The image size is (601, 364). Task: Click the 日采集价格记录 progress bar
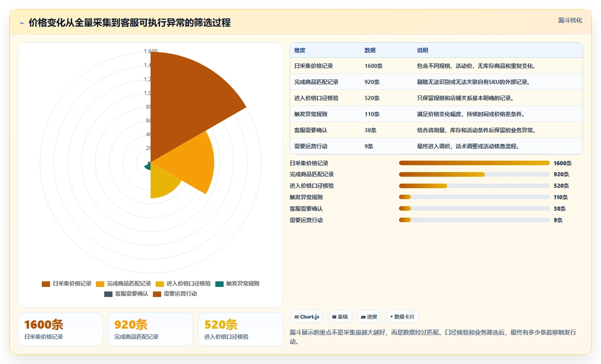click(474, 163)
